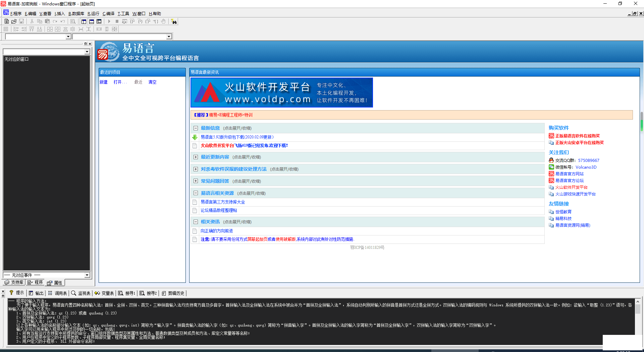Image resolution: width=644 pixels, height=352 pixels.
Task: Click the Copy toolbar icon
Action: coord(40,21)
